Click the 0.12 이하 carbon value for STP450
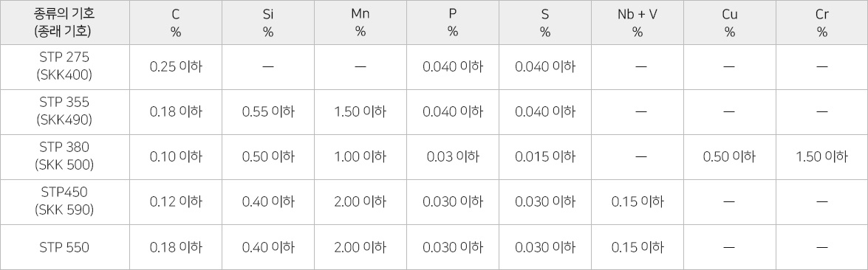Screen dimensions: 868x270 tap(176, 202)
